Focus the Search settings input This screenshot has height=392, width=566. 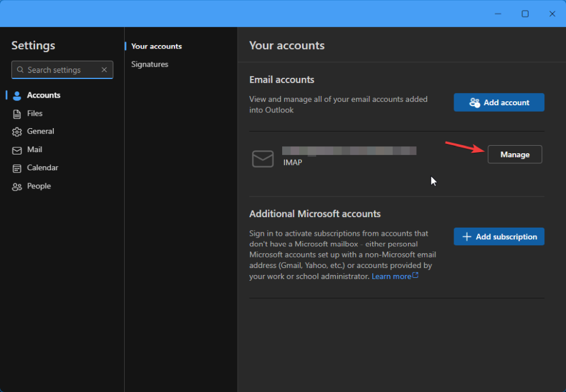[62, 70]
